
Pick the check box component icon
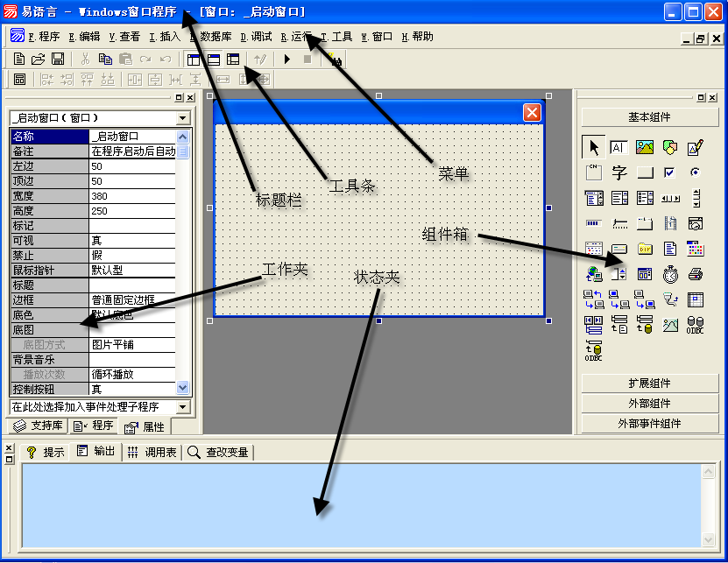point(669,172)
